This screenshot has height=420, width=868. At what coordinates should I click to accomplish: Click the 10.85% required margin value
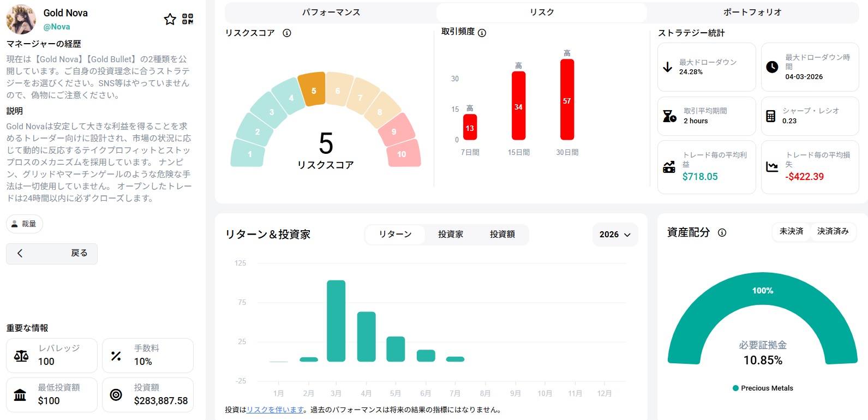click(x=763, y=361)
